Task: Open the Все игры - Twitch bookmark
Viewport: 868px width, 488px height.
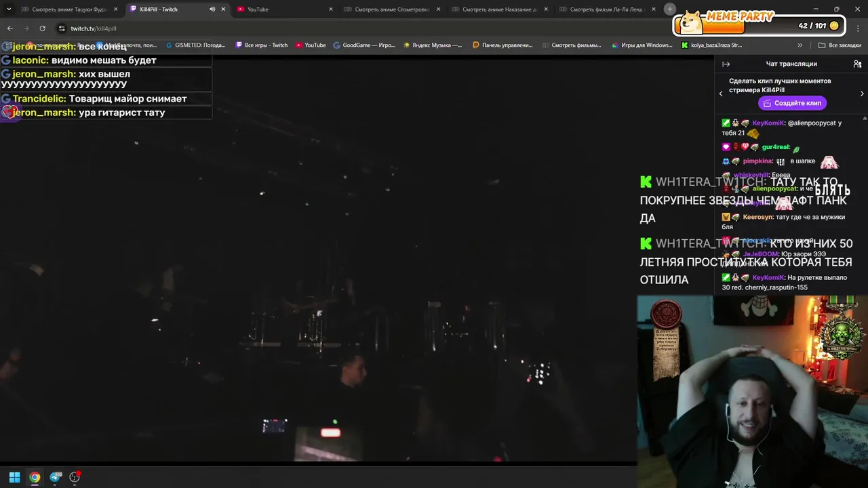Action: pyautogui.click(x=261, y=45)
